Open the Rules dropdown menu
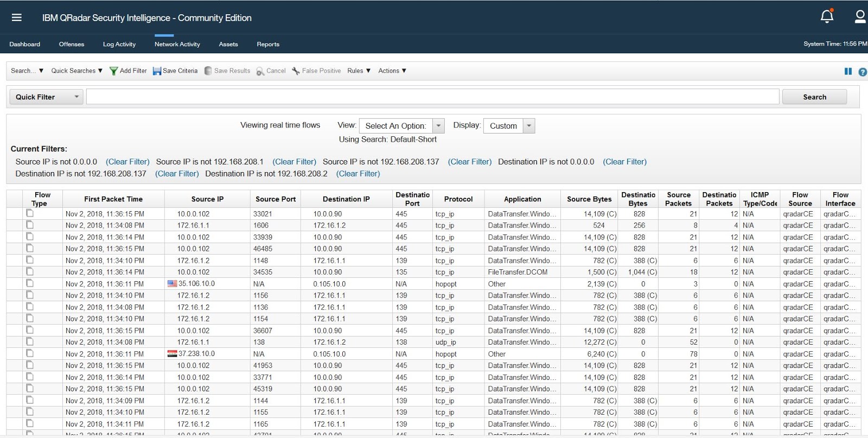868x438 pixels. (359, 71)
